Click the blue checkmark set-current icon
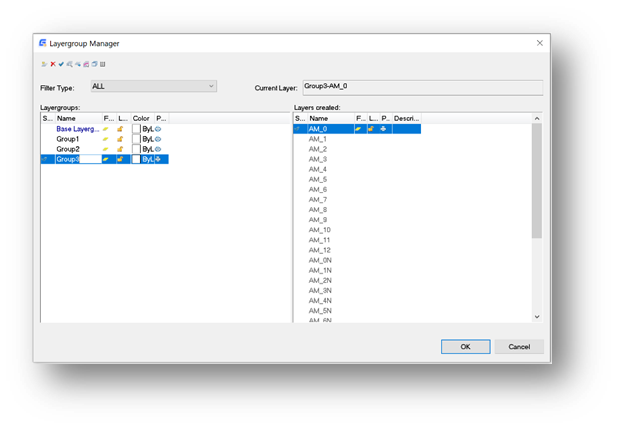 [61, 64]
